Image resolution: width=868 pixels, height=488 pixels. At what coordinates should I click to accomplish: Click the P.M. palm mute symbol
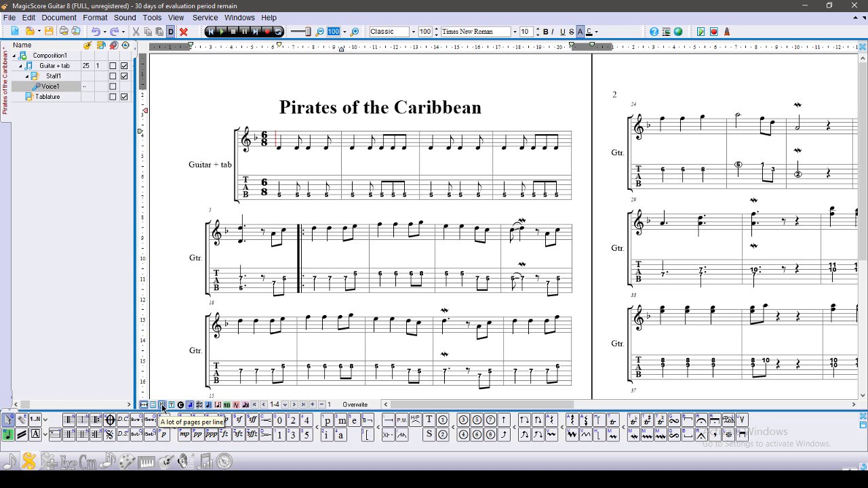401,420
